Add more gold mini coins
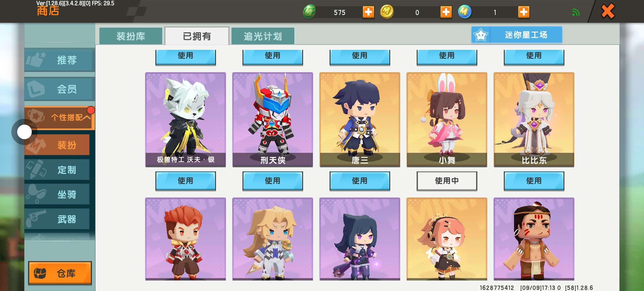644x291 pixels. (446, 12)
